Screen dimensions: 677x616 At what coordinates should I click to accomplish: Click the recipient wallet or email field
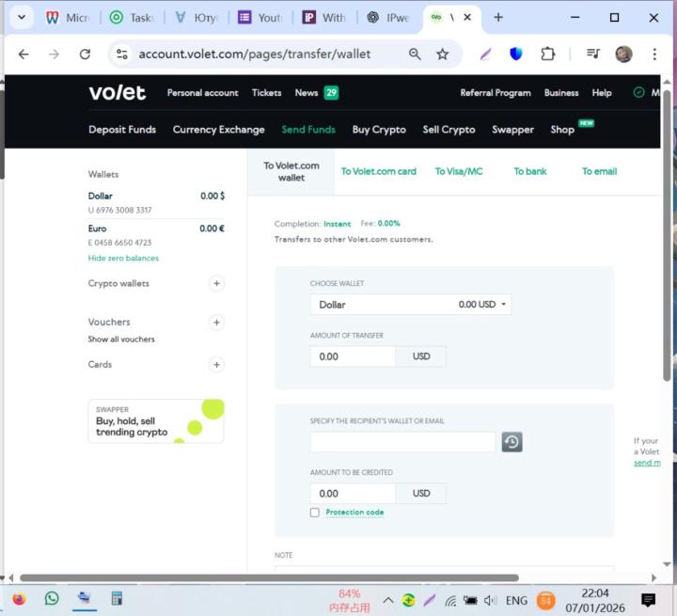point(402,442)
